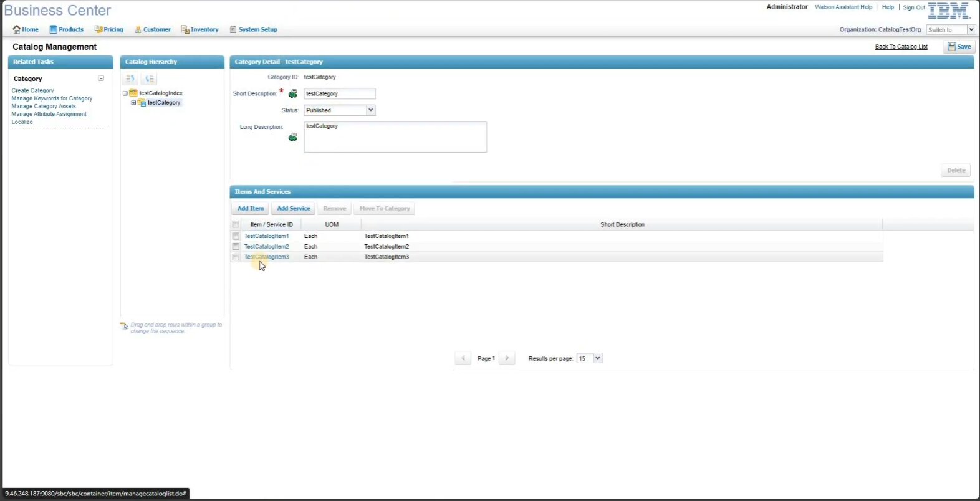Check the box for TestCatalogItem2
980x501 pixels.
pyautogui.click(x=236, y=247)
